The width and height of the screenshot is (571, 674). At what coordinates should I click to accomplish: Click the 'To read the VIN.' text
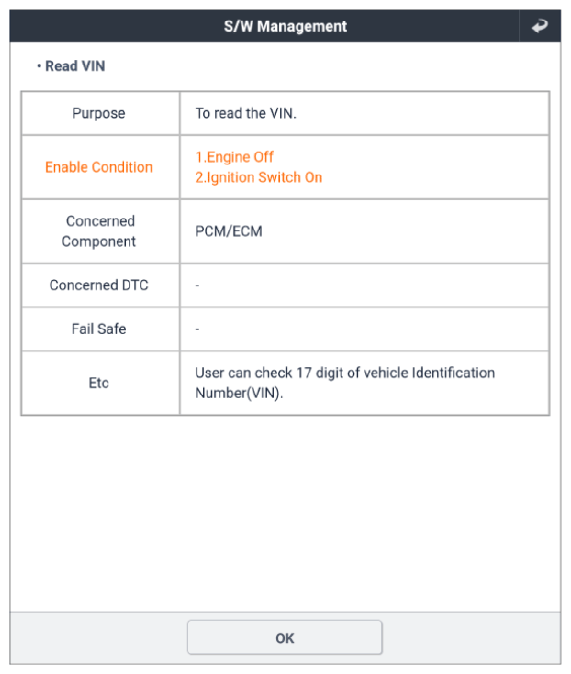pyautogui.click(x=246, y=113)
